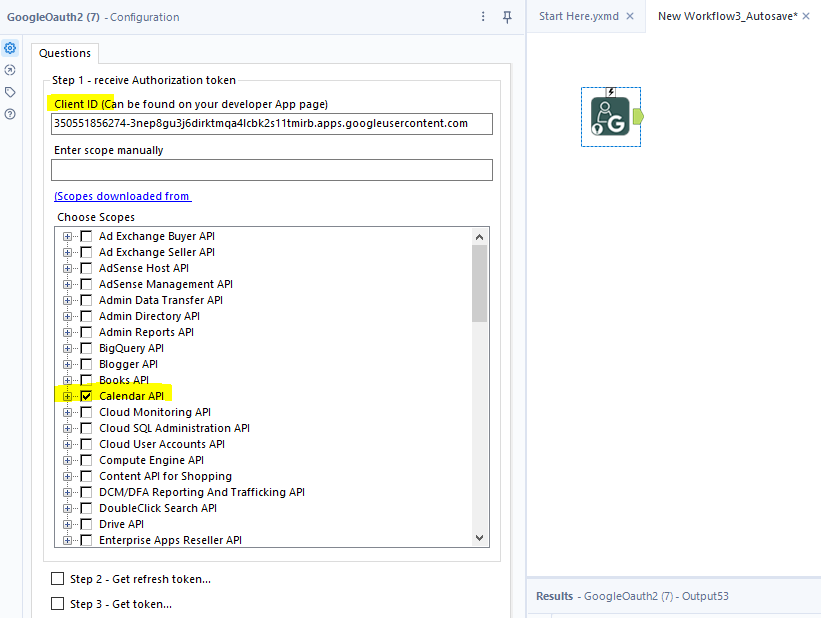Check the AdSense Host API checkbox
The height and width of the screenshot is (618, 821).
coord(86,268)
